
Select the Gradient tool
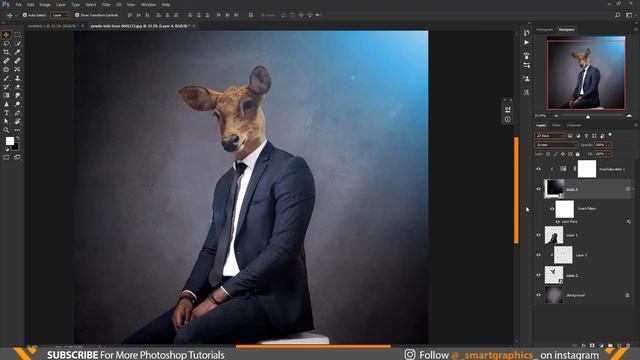tap(6, 96)
